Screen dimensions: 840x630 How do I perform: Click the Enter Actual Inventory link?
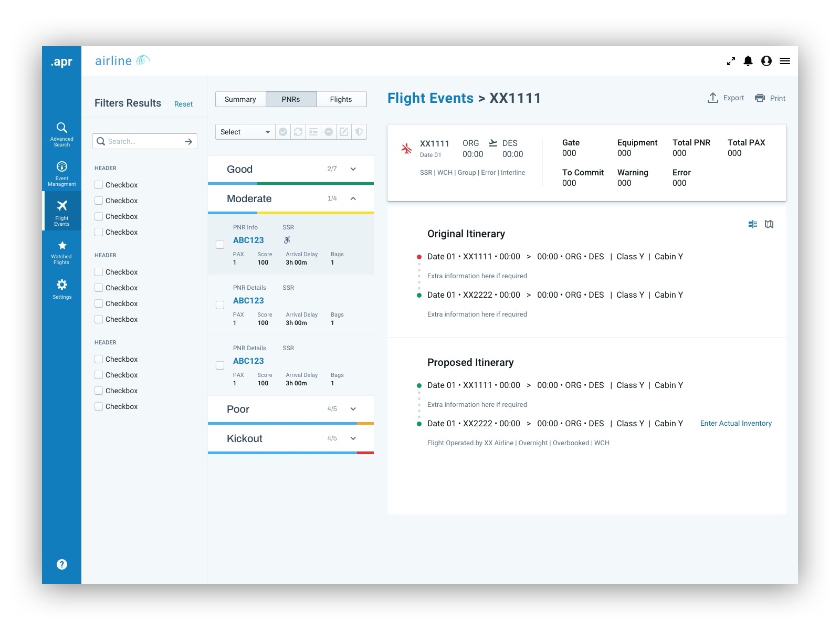736,423
